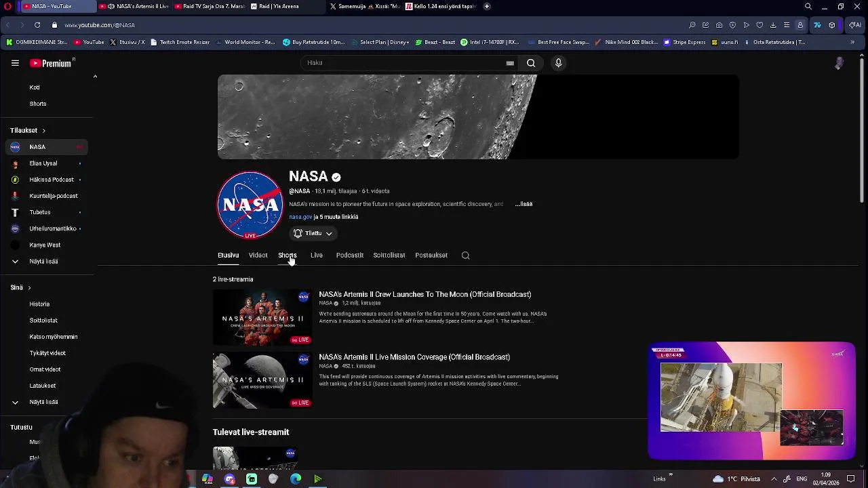
Task: Open the nasa.gov channel link
Action: point(300,217)
